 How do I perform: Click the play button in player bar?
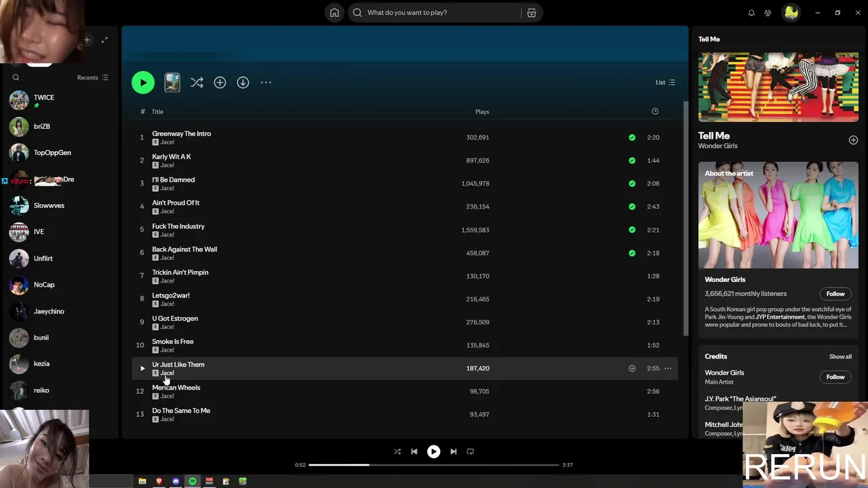pos(433,451)
